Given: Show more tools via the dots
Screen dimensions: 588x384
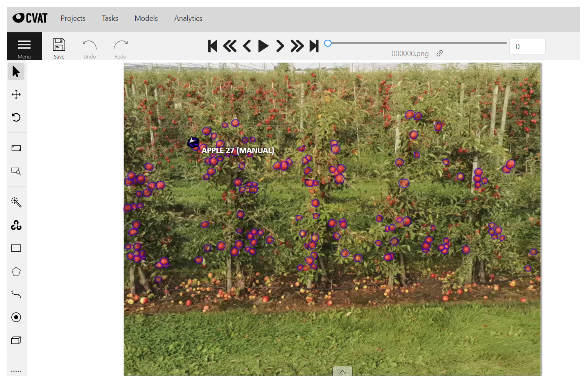Looking at the screenshot, I should coord(16,371).
